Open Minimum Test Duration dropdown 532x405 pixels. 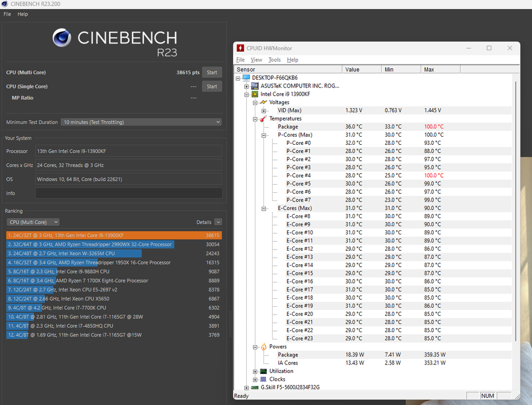point(141,122)
